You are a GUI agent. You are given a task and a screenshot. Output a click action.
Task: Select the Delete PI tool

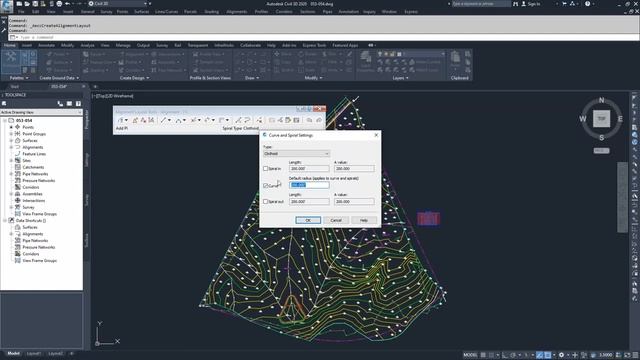143,120
